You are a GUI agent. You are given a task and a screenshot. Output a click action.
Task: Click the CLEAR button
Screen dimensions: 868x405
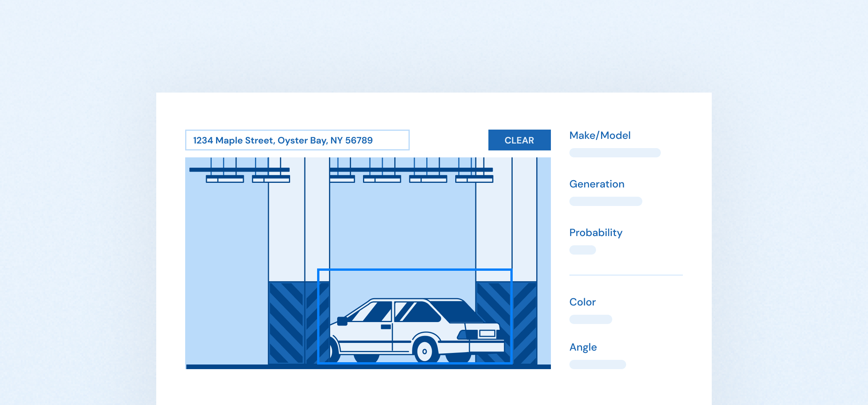click(x=519, y=140)
